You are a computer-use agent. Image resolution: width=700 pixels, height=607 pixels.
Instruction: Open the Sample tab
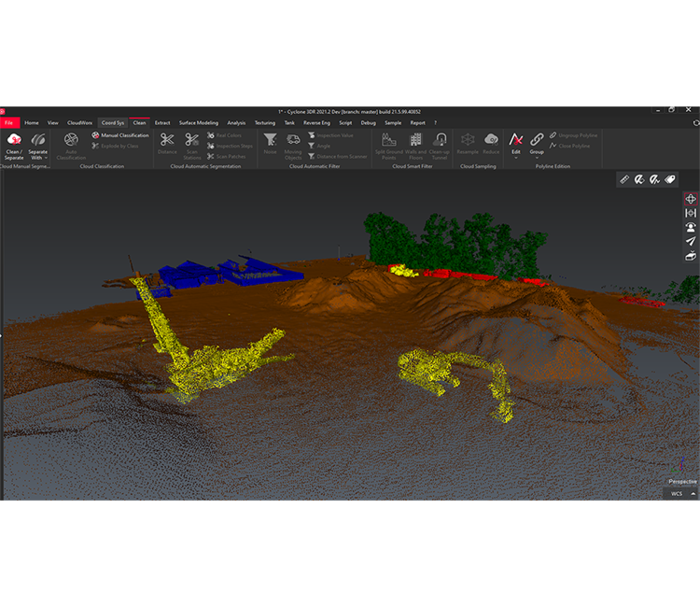pos(393,123)
